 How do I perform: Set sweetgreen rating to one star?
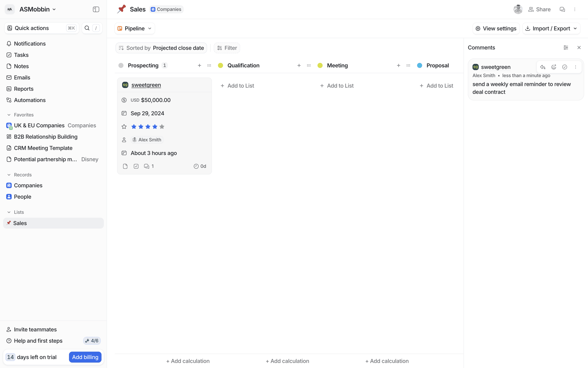click(134, 127)
